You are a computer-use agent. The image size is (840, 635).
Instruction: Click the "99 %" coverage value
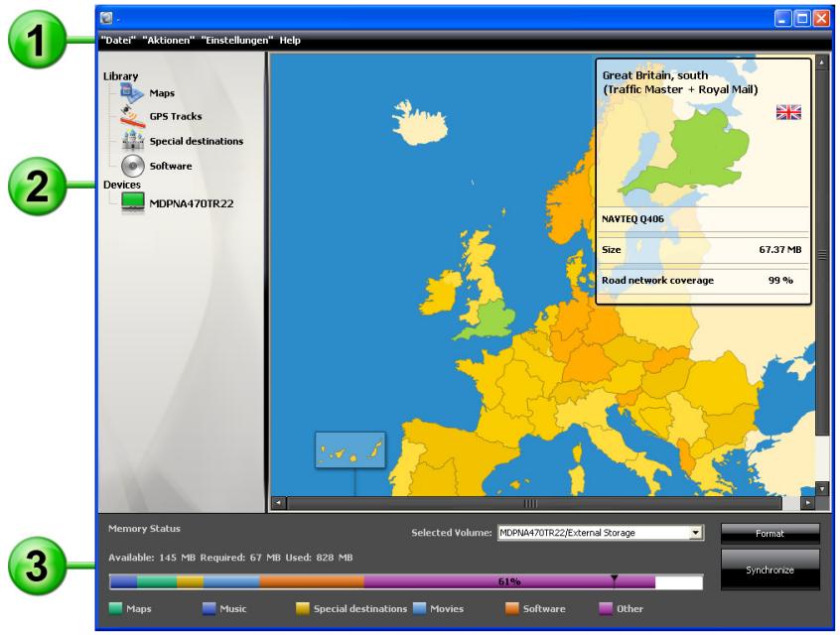click(780, 280)
